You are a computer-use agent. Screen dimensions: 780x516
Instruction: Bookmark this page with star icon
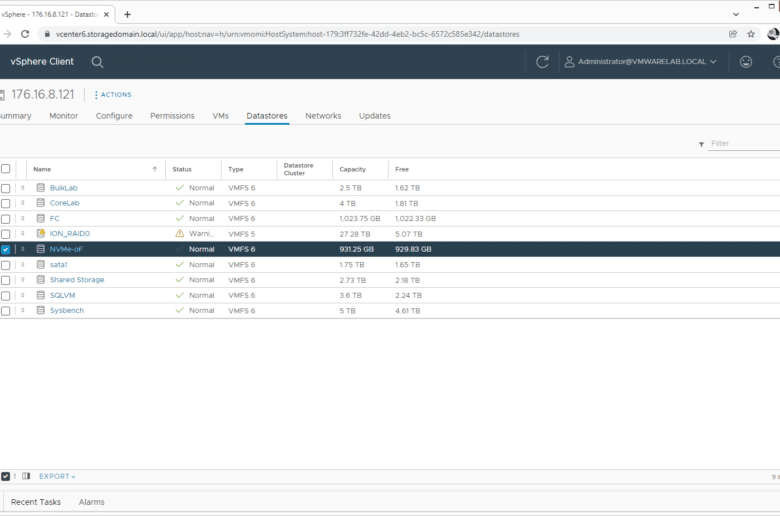pos(751,34)
